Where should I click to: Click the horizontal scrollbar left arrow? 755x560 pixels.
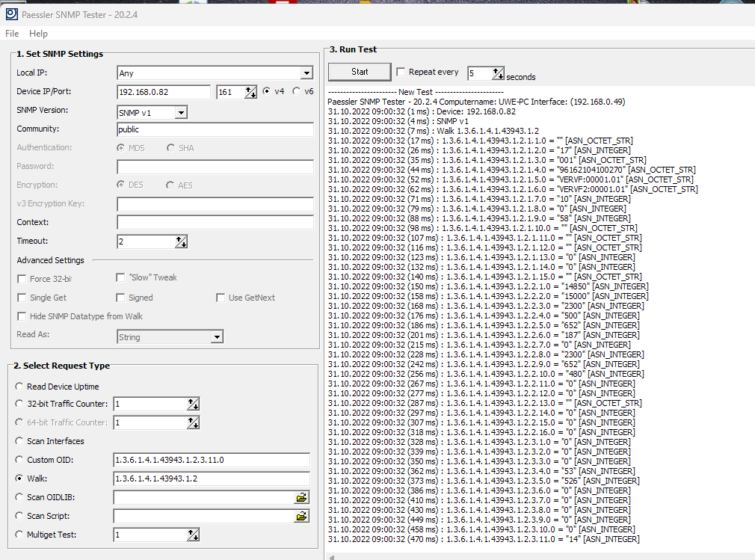pyautogui.click(x=332, y=557)
